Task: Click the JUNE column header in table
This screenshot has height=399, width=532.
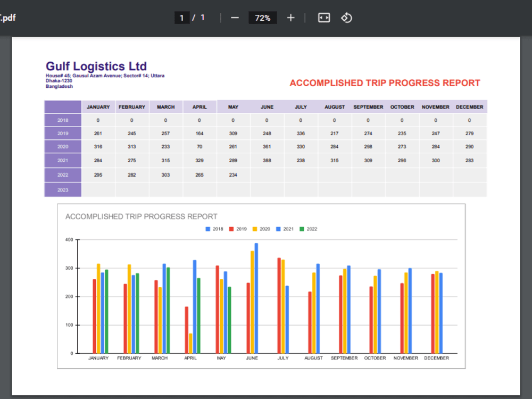Action: [267, 107]
